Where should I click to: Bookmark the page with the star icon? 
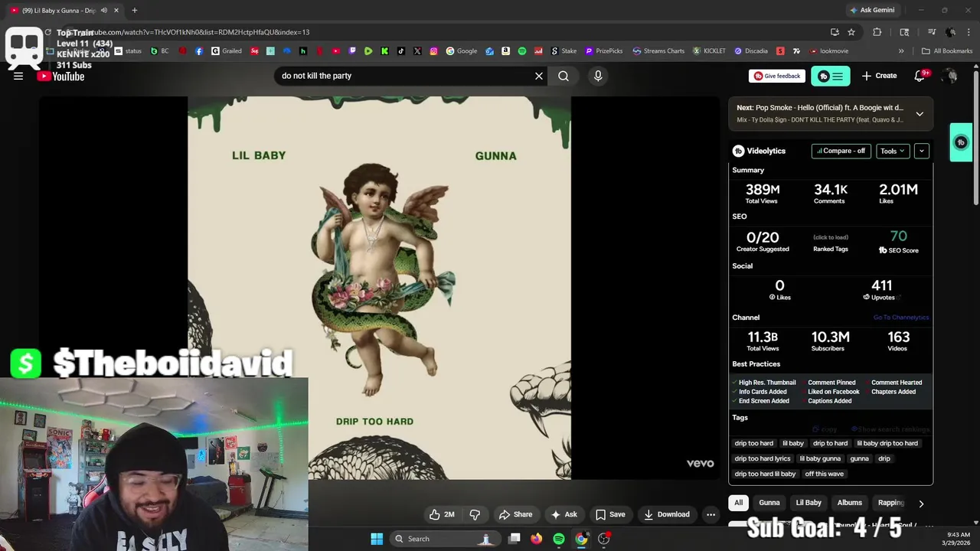pyautogui.click(x=851, y=32)
